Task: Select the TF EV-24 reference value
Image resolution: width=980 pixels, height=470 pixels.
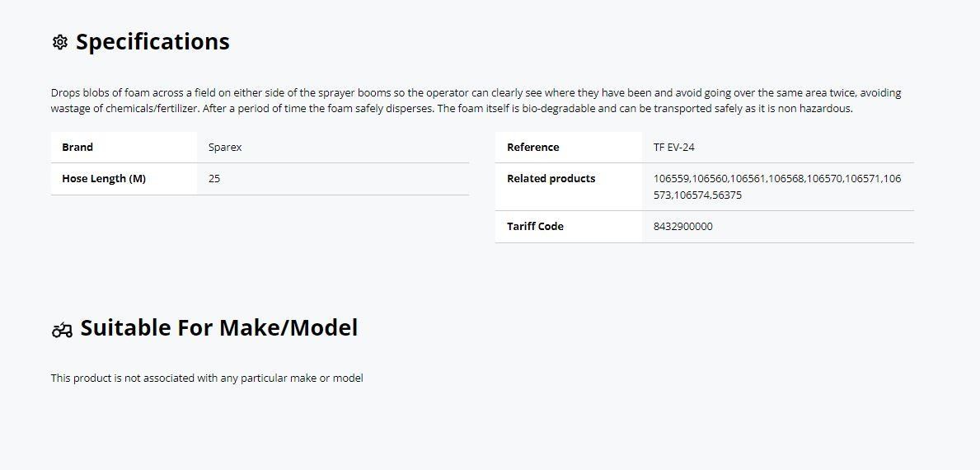Action: tap(673, 148)
